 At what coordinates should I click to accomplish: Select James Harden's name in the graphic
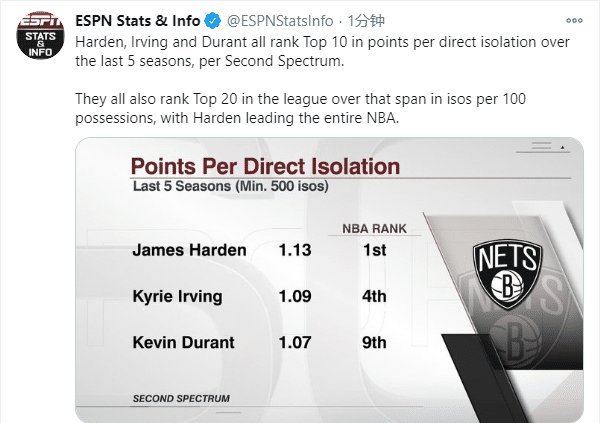coord(189,250)
